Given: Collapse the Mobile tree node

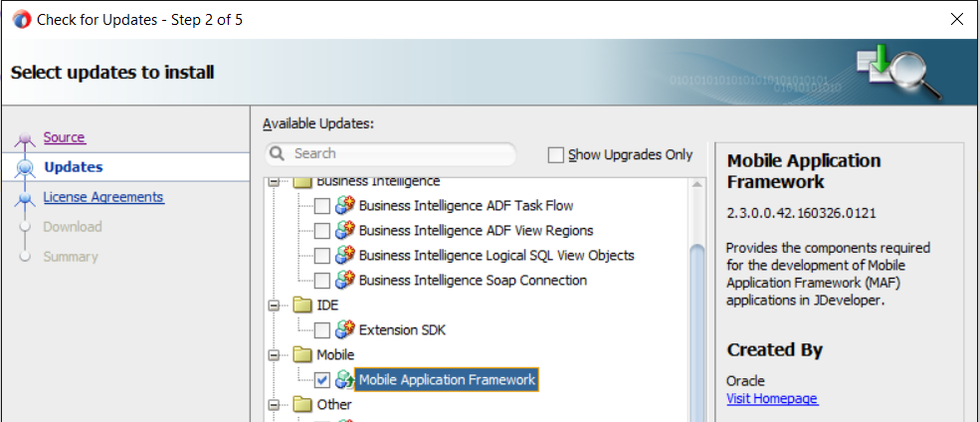Looking at the screenshot, I should tap(274, 355).
